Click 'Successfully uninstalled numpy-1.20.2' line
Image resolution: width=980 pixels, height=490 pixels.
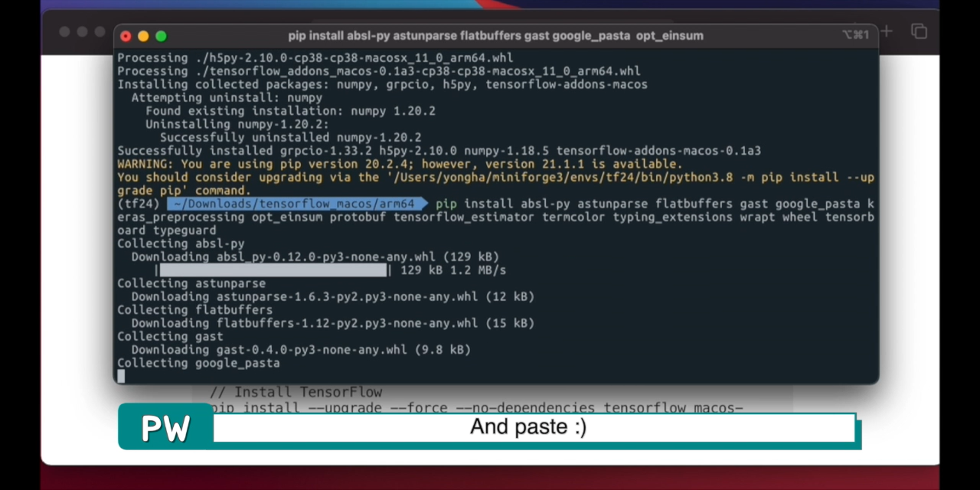click(x=290, y=138)
